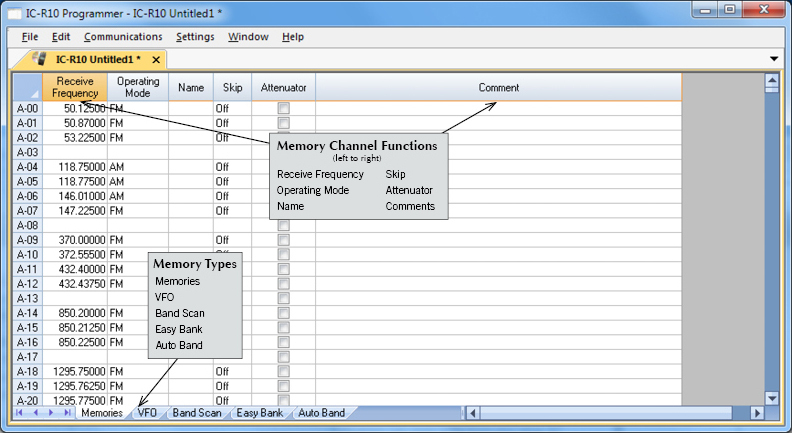Switch to the Band Scan sheet tab
Image resolution: width=792 pixels, height=433 pixels.
(197, 413)
